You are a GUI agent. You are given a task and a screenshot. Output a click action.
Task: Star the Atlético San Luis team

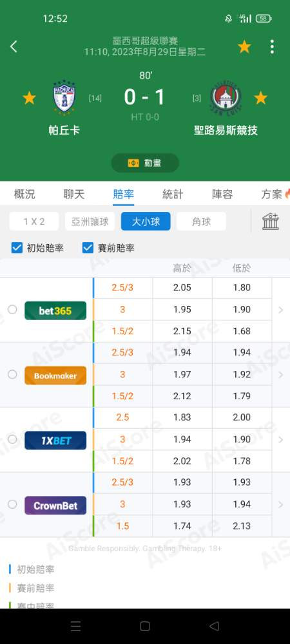tap(260, 98)
